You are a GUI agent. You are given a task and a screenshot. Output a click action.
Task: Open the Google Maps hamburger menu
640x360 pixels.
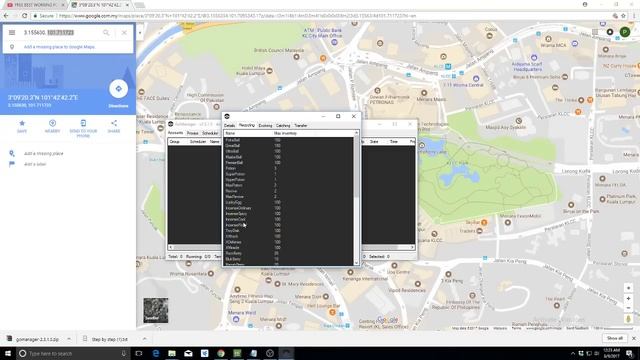[12, 33]
